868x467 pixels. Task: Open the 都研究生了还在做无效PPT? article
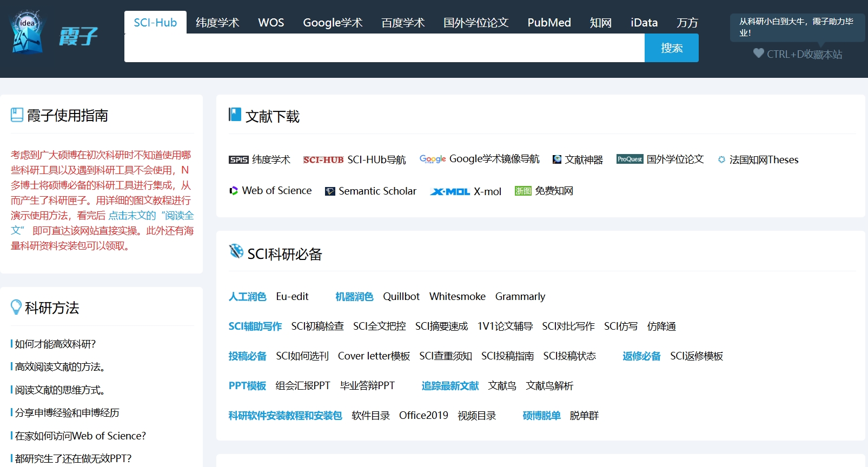point(73,458)
